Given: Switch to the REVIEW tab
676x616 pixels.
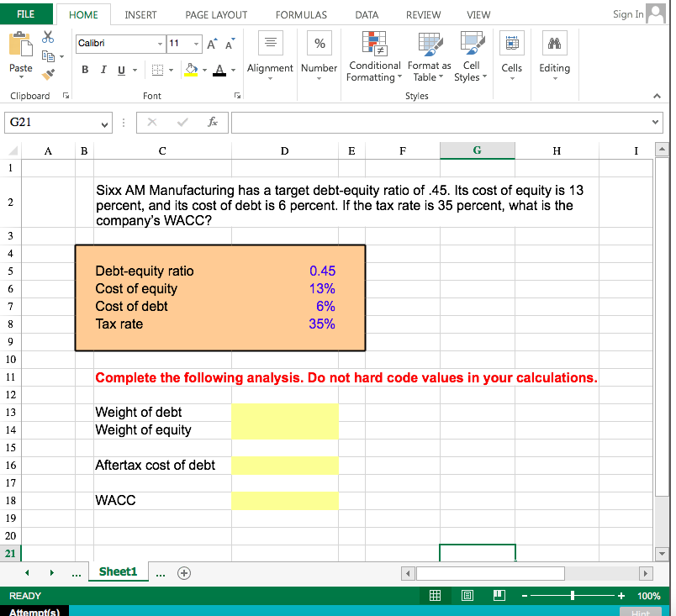Looking at the screenshot, I should [424, 14].
